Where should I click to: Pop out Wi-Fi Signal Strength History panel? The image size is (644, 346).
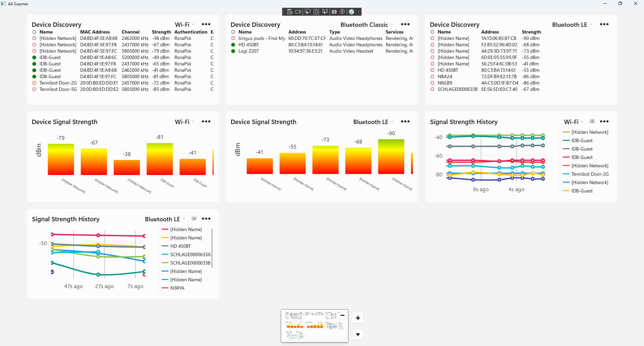pyautogui.click(x=592, y=121)
